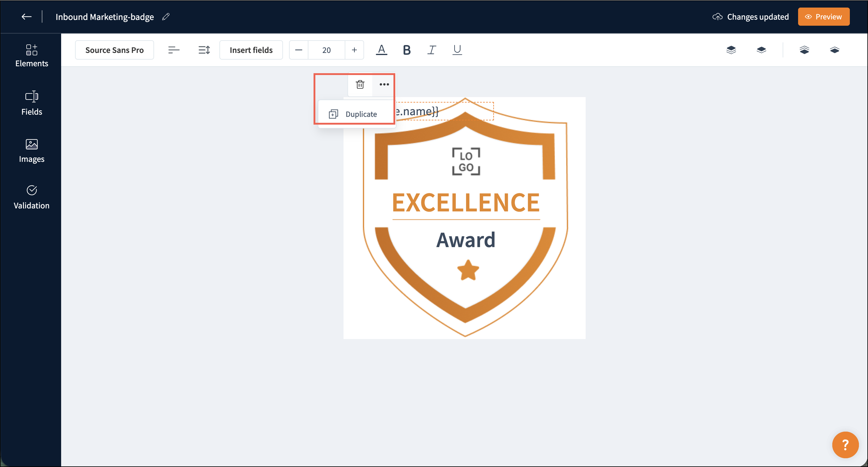Click the bring to front layers icon
Viewport: 868px width, 467px height.
pyautogui.click(x=731, y=50)
